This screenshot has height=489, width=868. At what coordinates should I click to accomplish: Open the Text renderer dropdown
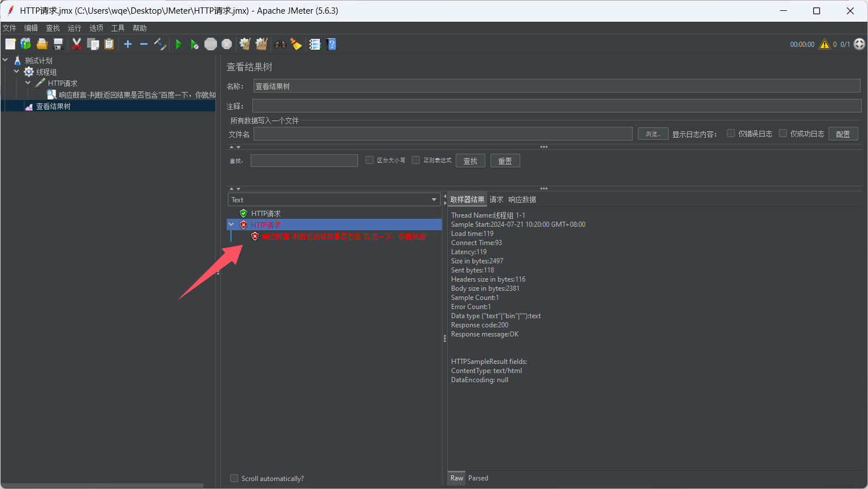coord(334,199)
